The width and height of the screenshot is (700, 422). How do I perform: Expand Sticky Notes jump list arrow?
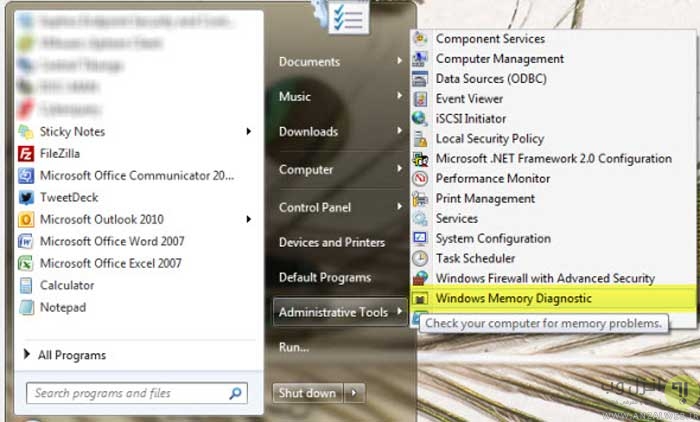249,131
